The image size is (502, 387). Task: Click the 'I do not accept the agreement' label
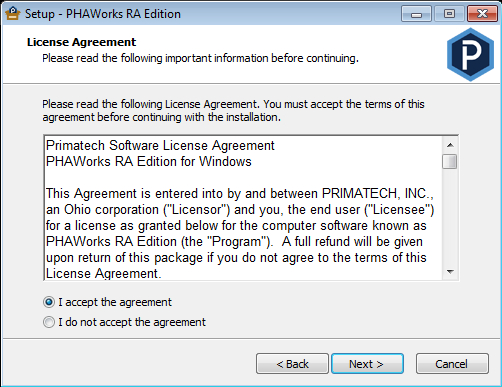point(132,322)
